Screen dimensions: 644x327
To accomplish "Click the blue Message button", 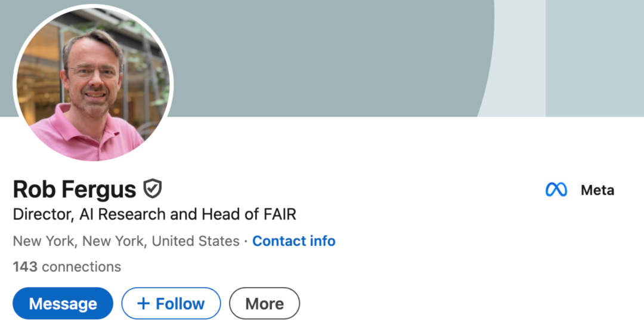I will (x=63, y=304).
